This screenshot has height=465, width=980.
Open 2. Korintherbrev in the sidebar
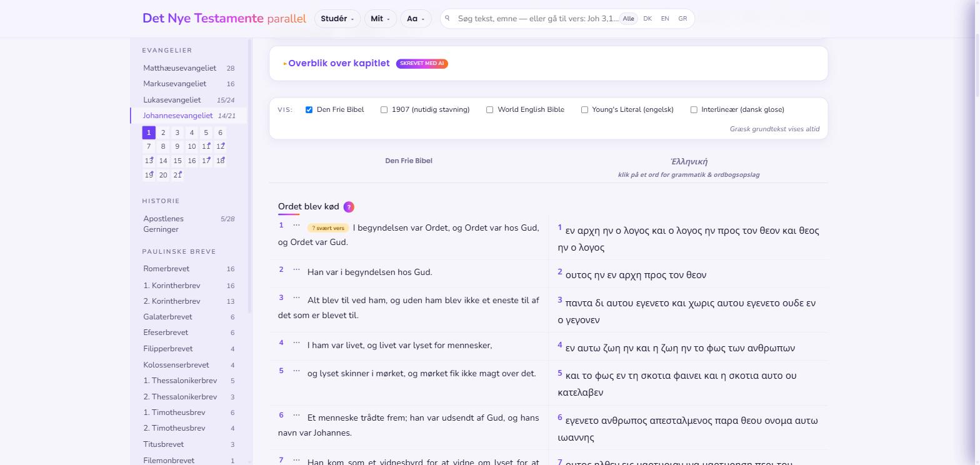tap(189, 301)
